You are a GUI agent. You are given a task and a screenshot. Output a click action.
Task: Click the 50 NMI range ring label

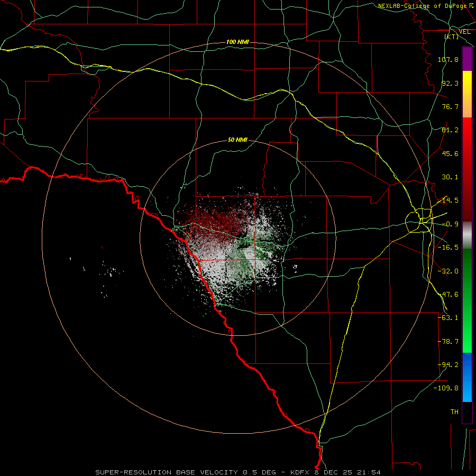tap(237, 140)
